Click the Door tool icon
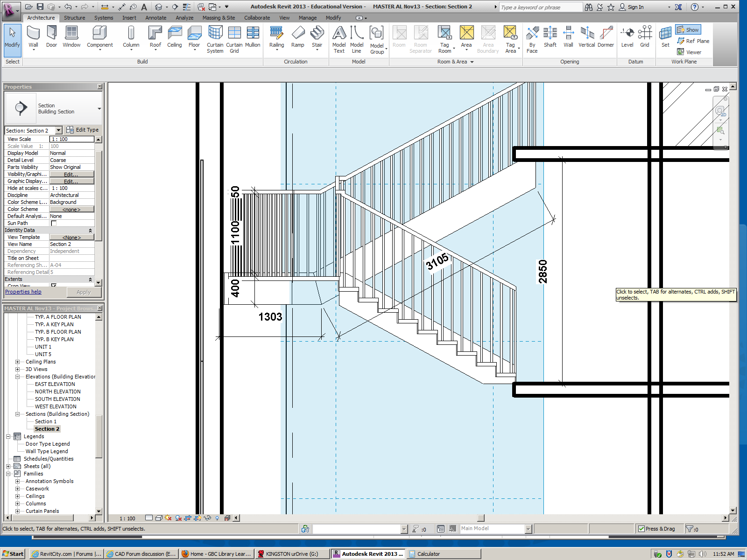 (51, 37)
